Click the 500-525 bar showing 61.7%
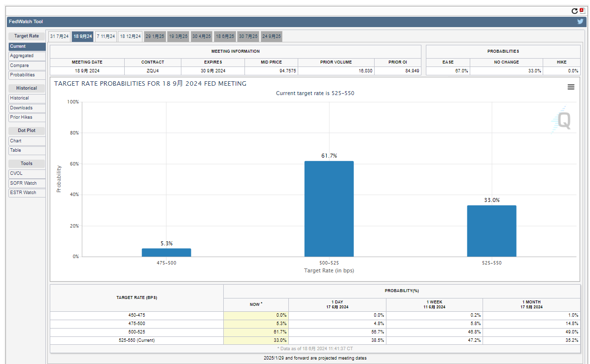This screenshot has width=590, height=364. pos(329,208)
